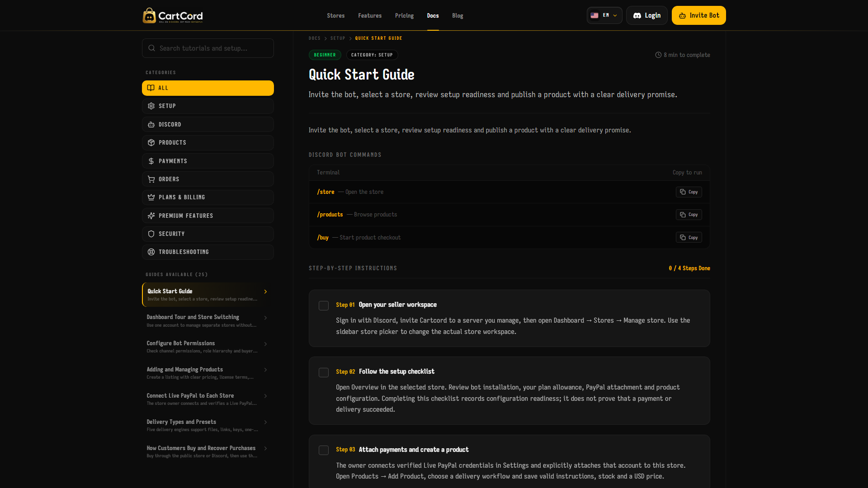The width and height of the screenshot is (868, 488).
Task: Expand Delivery Types and Presets chevron
Action: click(265, 422)
